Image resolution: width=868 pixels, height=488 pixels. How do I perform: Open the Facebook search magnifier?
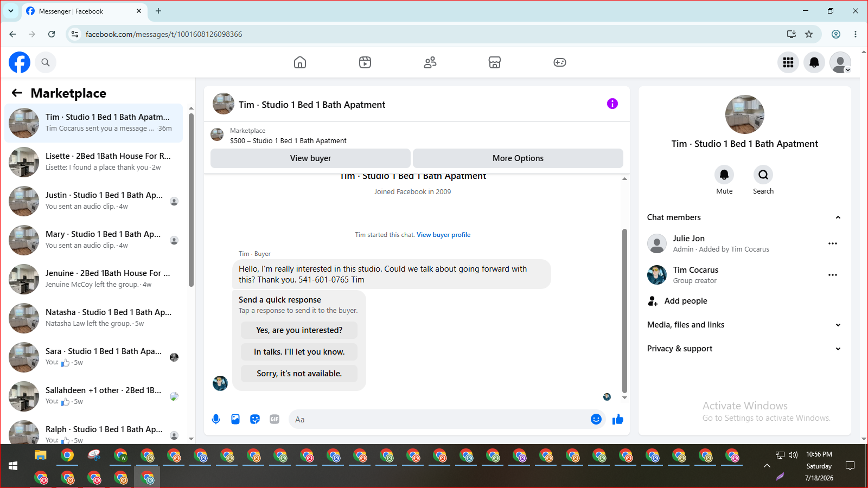pyautogui.click(x=46, y=62)
